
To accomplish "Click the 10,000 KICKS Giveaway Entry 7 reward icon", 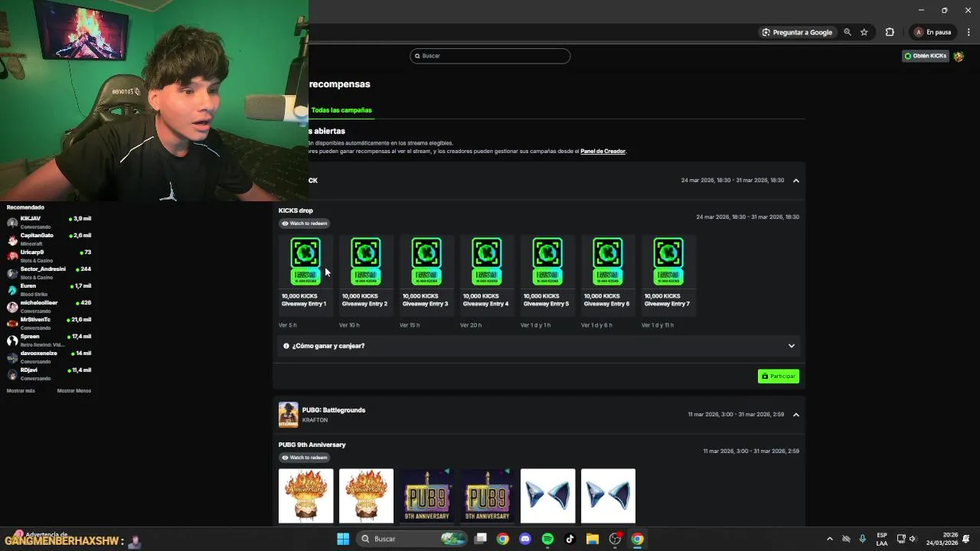I will [668, 262].
